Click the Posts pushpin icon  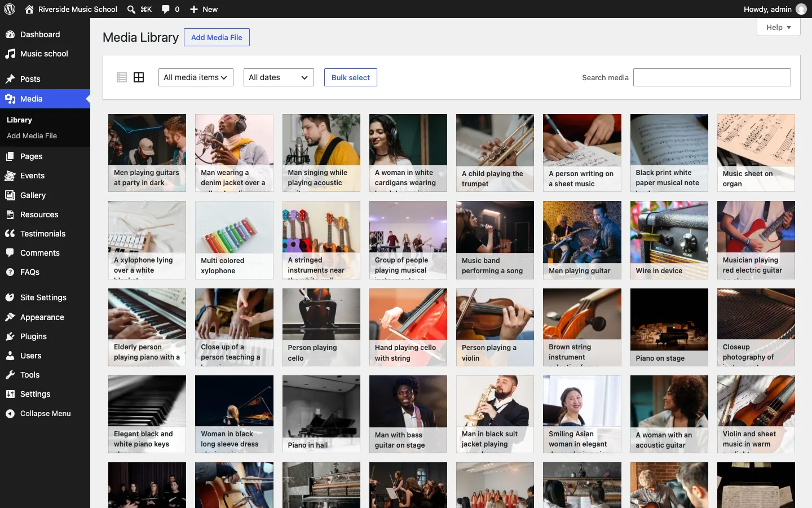(x=10, y=79)
